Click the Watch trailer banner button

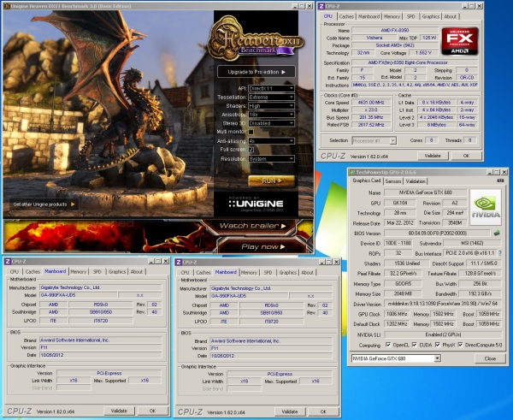point(252,226)
